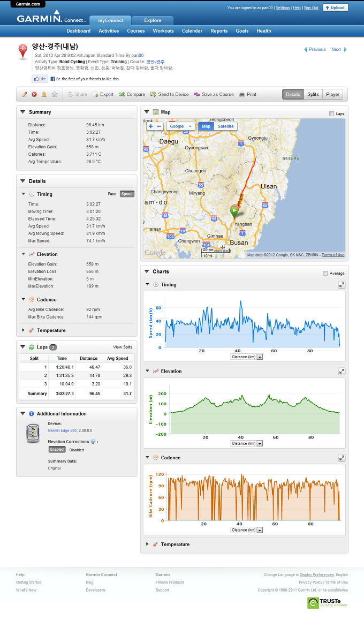Enable the Average checkbox in Charts
The width and height of the screenshot is (364, 621).
click(x=325, y=273)
